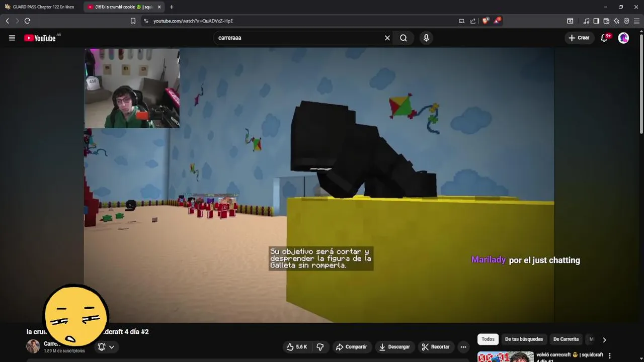The width and height of the screenshot is (644, 362).
Task: Open a new browser tab
Action: [172, 7]
